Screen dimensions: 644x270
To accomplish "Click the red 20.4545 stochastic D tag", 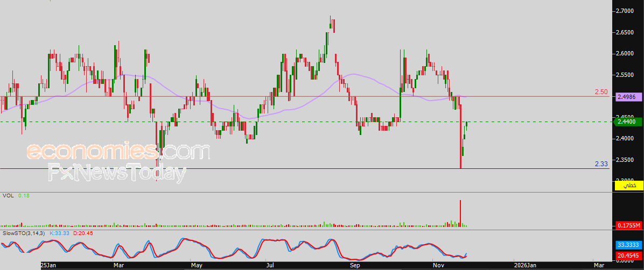I will [x=628, y=255].
